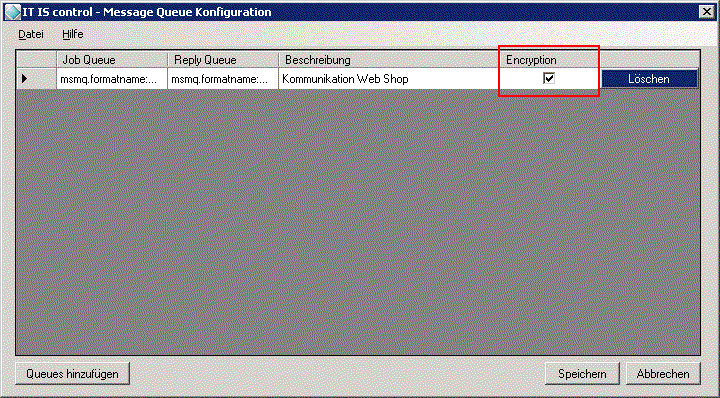Save configuration with Speichern

[582, 374]
